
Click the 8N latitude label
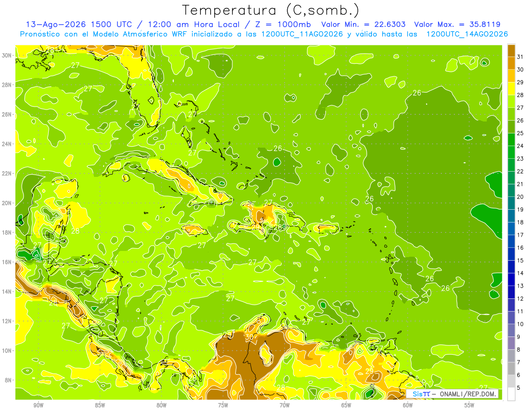tap(9, 380)
